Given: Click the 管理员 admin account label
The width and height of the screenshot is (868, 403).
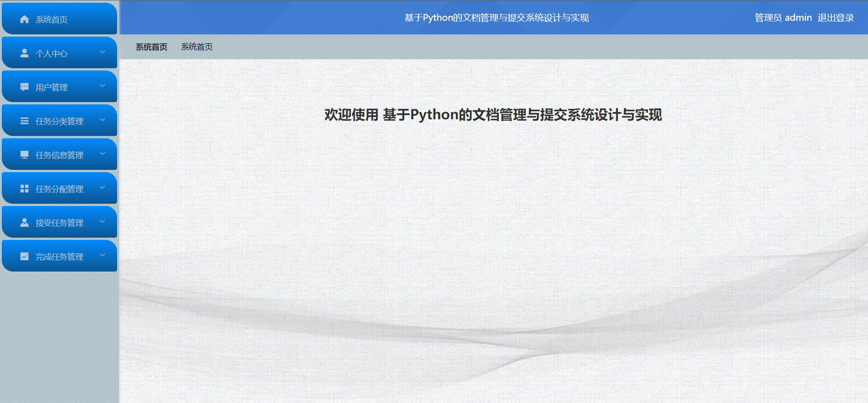Looking at the screenshot, I should tap(783, 18).
